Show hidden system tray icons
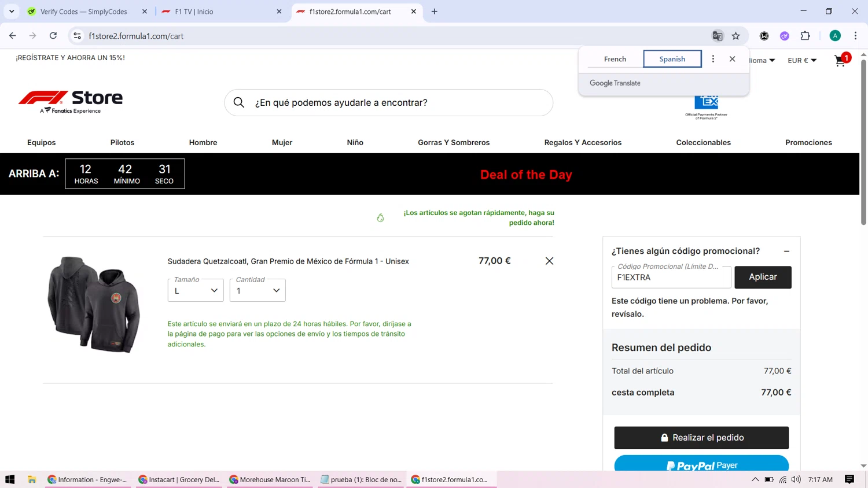868x488 pixels. 755,479
